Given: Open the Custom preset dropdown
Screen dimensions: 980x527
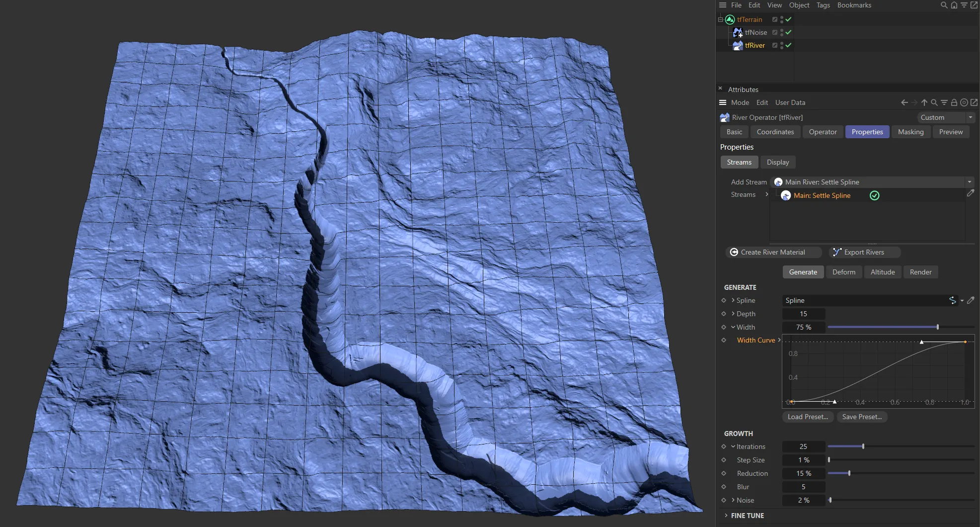Looking at the screenshot, I should point(970,117).
